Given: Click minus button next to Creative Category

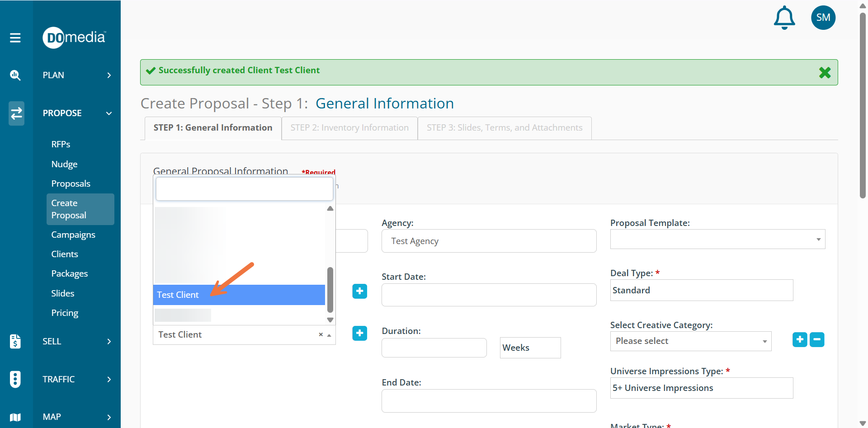Looking at the screenshot, I should (817, 339).
